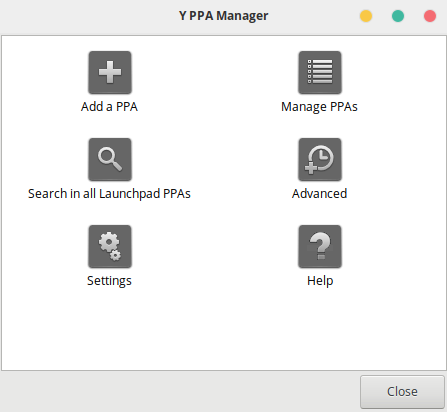Open the Settings gears icon
This screenshot has width=447, height=412.
pyautogui.click(x=110, y=246)
